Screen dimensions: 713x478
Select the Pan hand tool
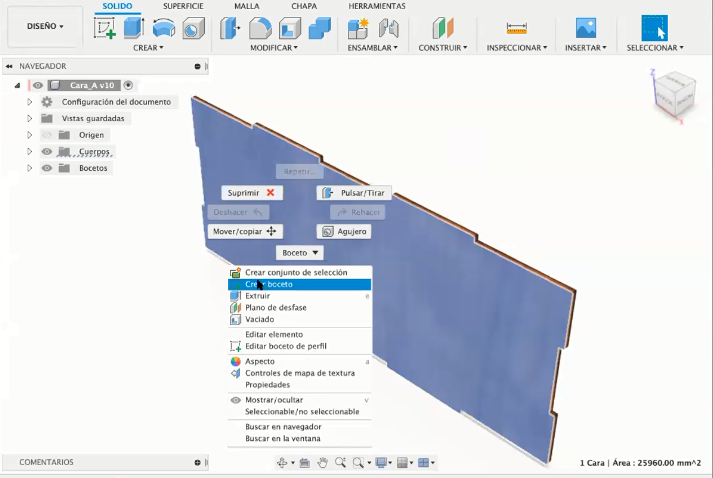322,463
